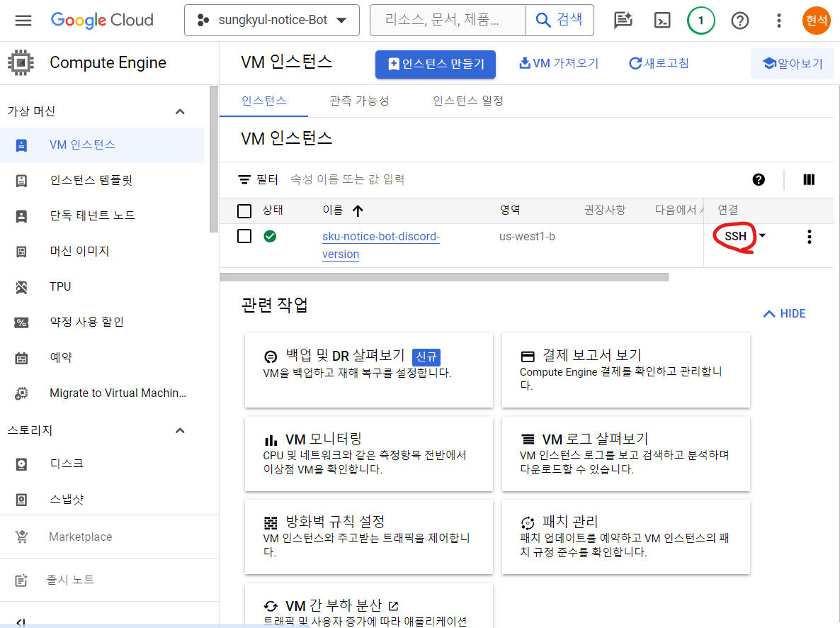Hide the related actions section
The image size is (840, 628).
pyautogui.click(x=784, y=314)
